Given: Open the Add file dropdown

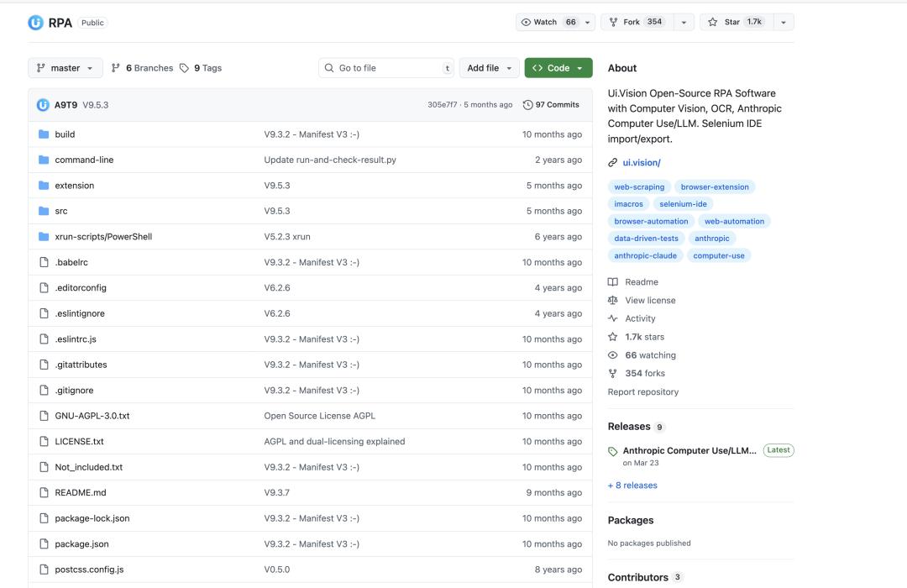Looking at the screenshot, I should pos(490,68).
